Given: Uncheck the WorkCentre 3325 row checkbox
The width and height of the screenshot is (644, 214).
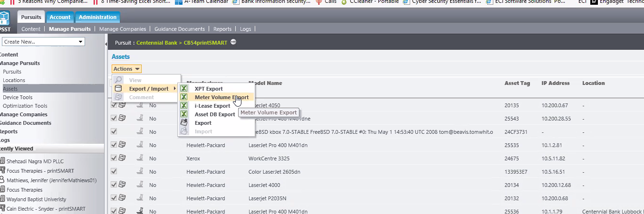Looking at the screenshot, I should [x=114, y=158].
